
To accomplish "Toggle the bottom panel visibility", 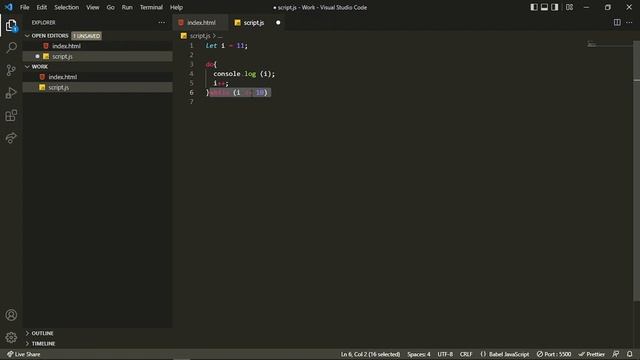I will (544, 7).
